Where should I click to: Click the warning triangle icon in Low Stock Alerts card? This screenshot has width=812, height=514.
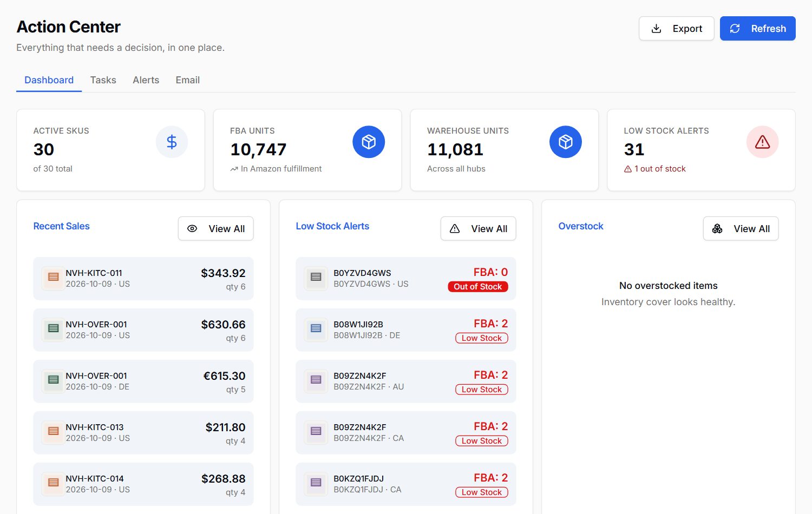coord(762,142)
